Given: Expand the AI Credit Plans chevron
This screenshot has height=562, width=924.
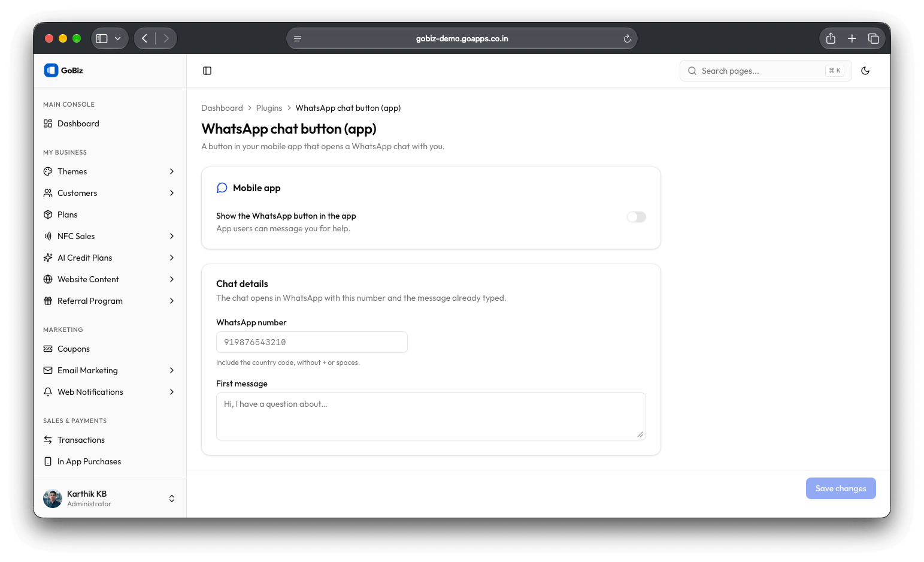Looking at the screenshot, I should click(172, 258).
